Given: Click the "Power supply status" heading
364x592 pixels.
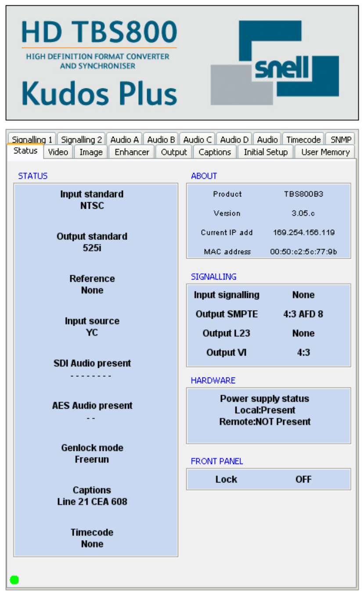Looking at the screenshot, I should (x=265, y=399).
